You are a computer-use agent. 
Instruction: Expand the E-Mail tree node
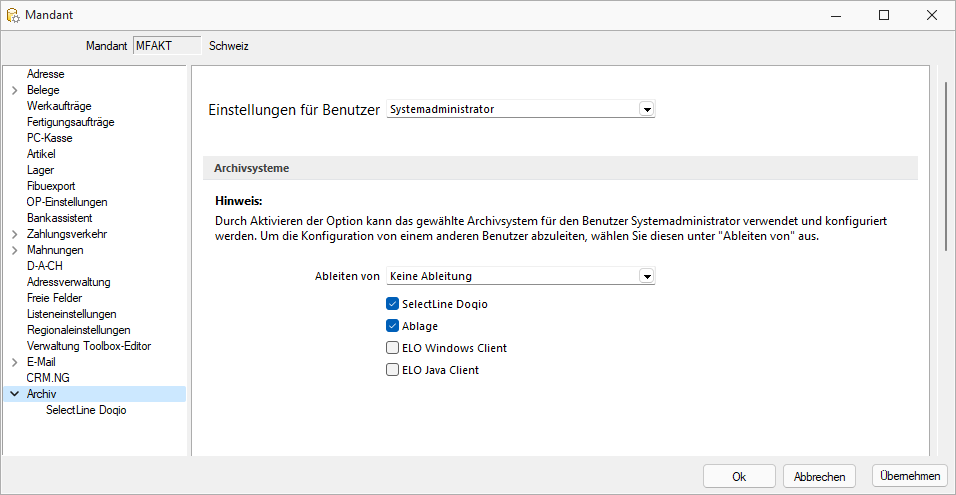pyautogui.click(x=15, y=362)
